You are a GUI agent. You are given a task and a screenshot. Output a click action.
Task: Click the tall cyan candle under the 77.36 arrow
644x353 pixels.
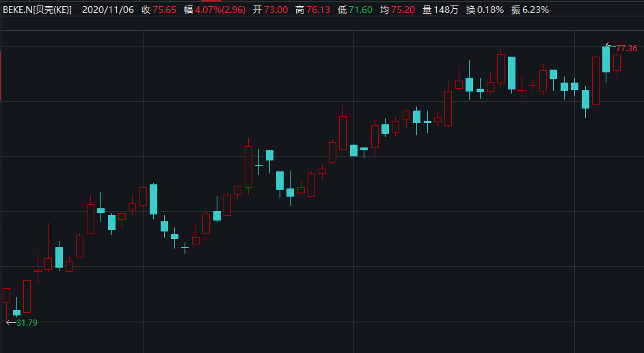click(606, 59)
